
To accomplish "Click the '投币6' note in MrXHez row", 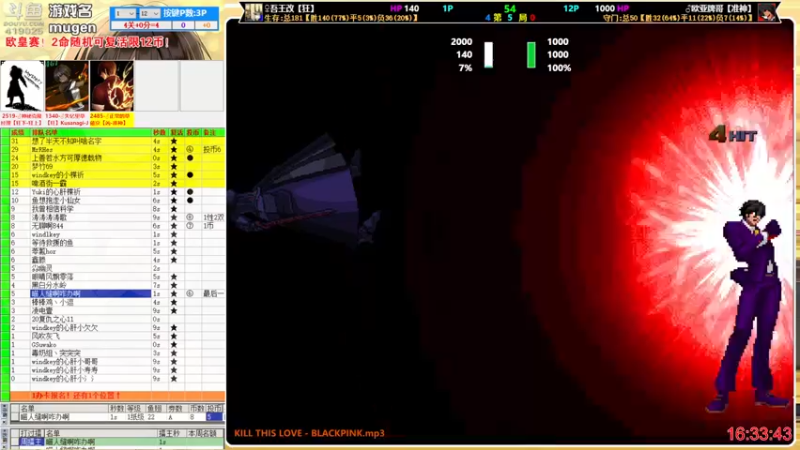I will pyautogui.click(x=212, y=149).
